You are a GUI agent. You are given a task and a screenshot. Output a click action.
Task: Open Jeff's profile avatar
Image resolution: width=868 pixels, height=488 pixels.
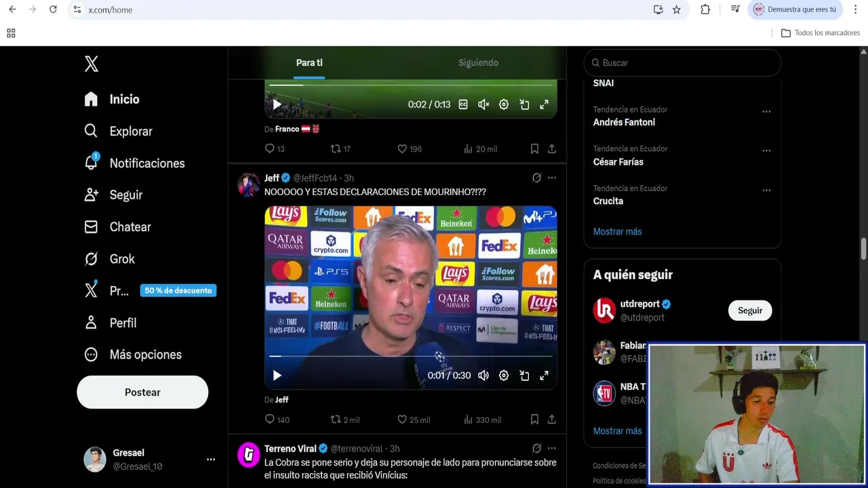click(x=249, y=184)
